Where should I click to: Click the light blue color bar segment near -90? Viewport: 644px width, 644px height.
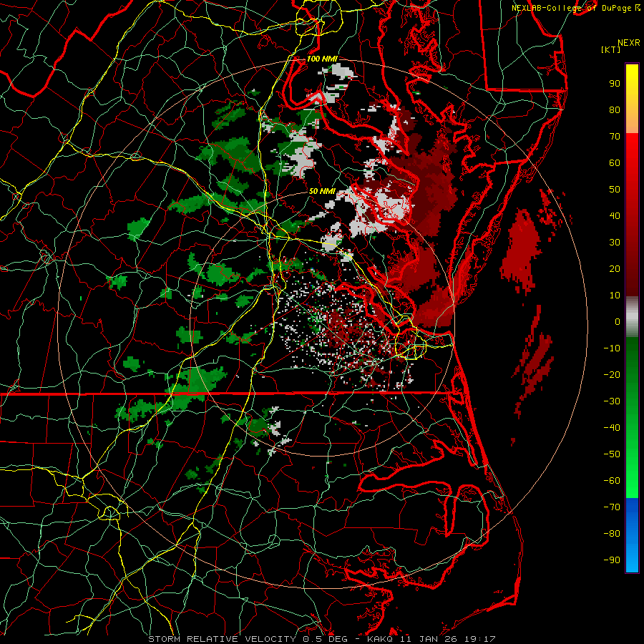[x=632, y=559]
